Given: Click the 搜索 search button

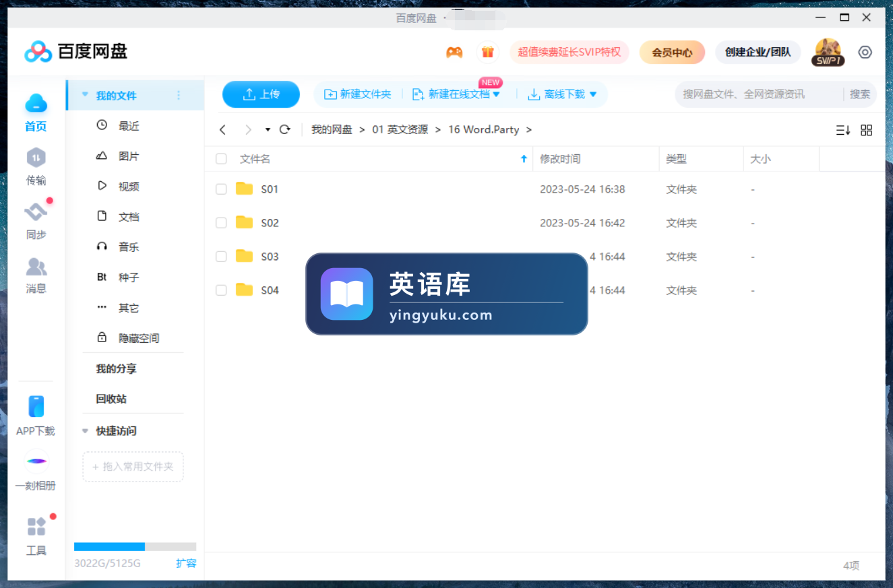Looking at the screenshot, I should click(860, 94).
